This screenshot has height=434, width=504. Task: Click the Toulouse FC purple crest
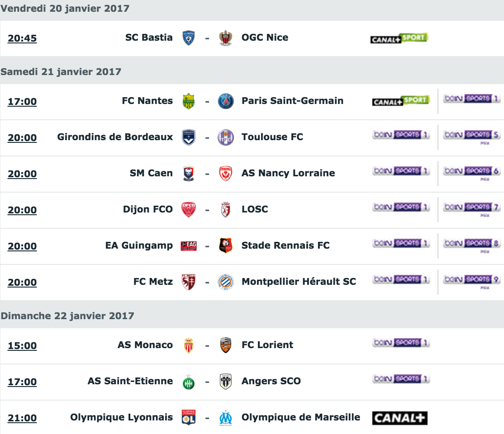click(x=226, y=137)
